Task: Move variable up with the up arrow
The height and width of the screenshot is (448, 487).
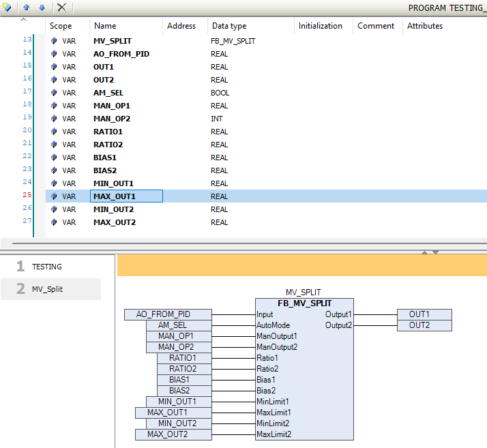Action: (x=26, y=8)
